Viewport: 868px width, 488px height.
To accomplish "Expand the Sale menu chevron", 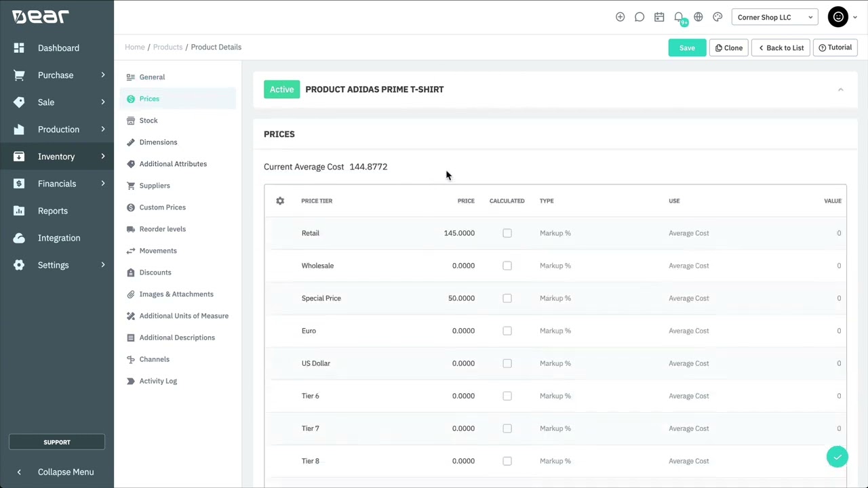I will (103, 102).
